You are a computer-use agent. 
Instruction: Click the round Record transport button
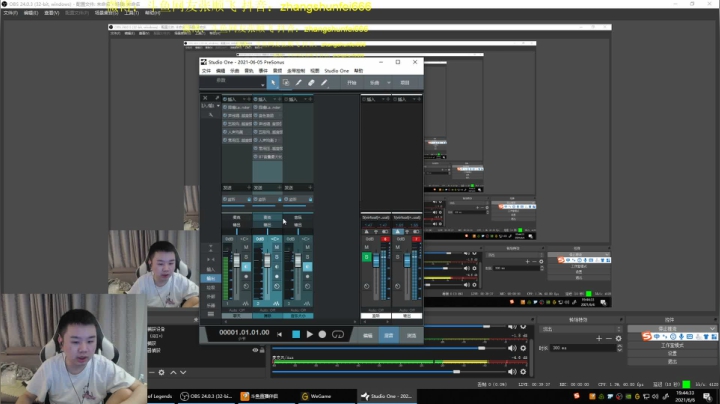click(322, 334)
